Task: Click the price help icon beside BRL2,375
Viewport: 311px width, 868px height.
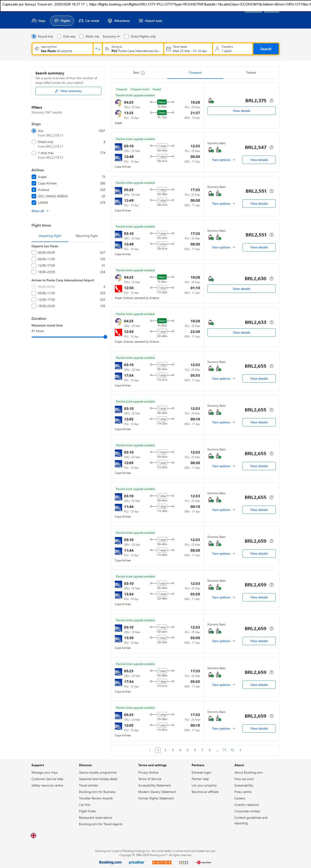Action: click(x=272, y=101)
